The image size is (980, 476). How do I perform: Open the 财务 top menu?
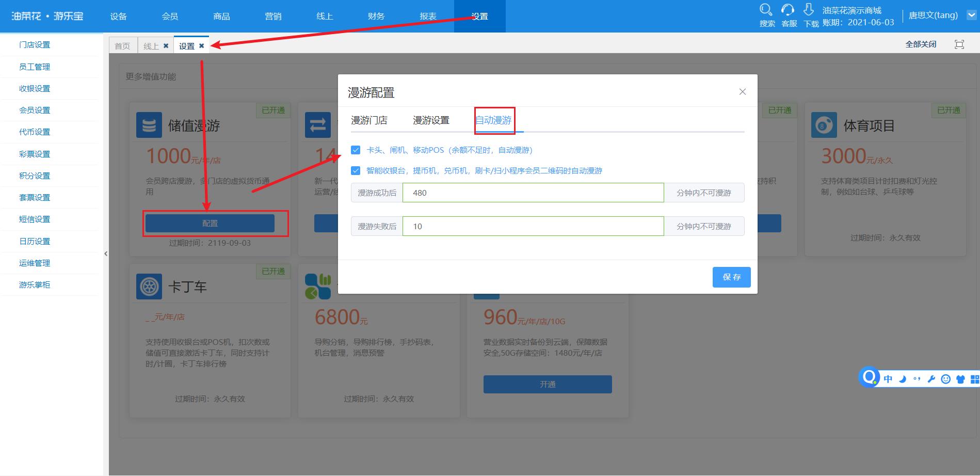point(376,16)
